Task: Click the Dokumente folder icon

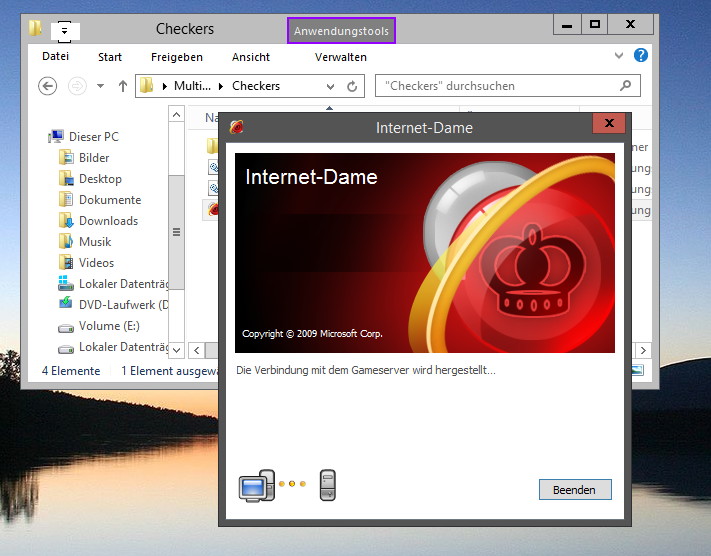Action: [x=66, y=200]
